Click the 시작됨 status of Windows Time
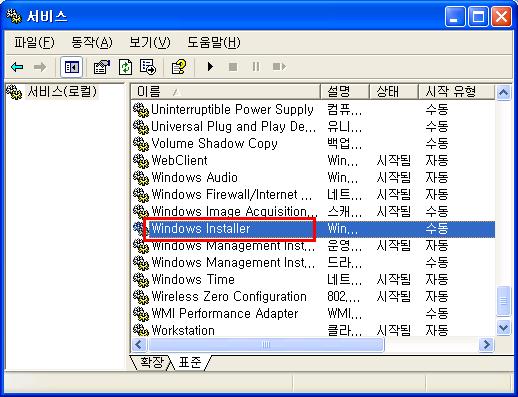518x397 pixels. click(394, 280)
